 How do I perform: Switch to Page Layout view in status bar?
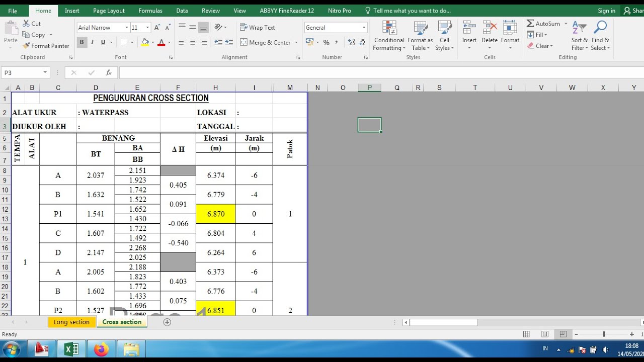click(545, 334)
